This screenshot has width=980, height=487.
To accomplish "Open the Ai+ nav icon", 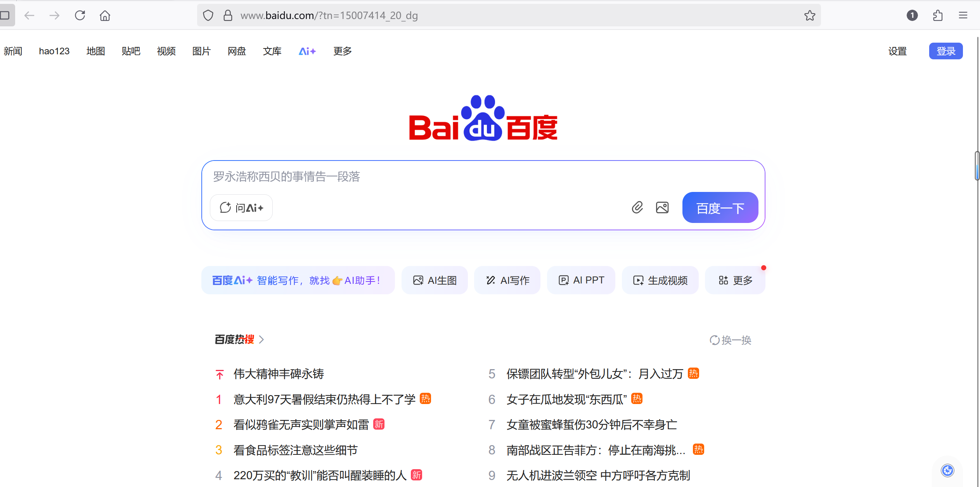I will coord(307,51).
